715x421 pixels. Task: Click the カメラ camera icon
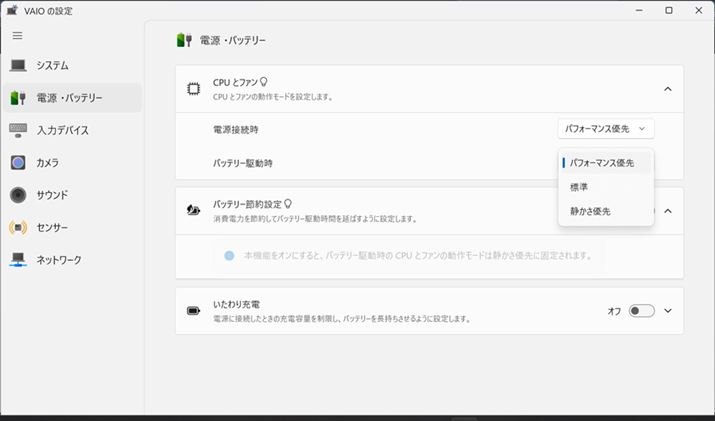click(x=18, y=162)
